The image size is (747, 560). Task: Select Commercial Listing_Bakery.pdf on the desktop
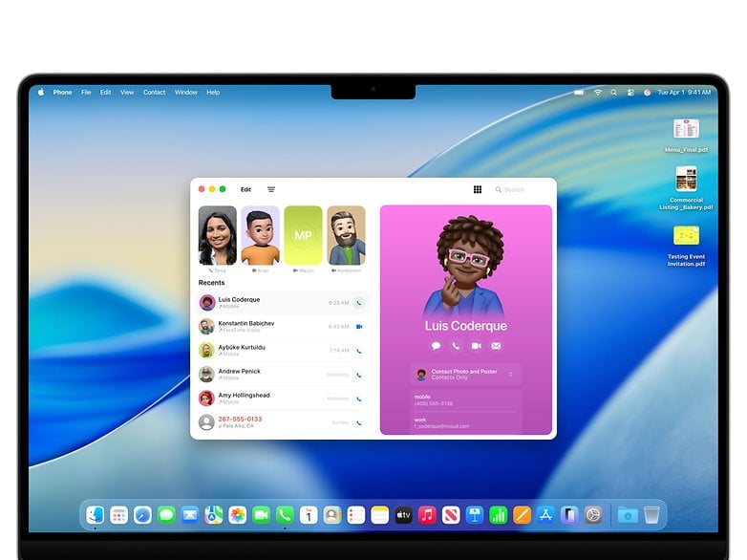click(686, 188)
